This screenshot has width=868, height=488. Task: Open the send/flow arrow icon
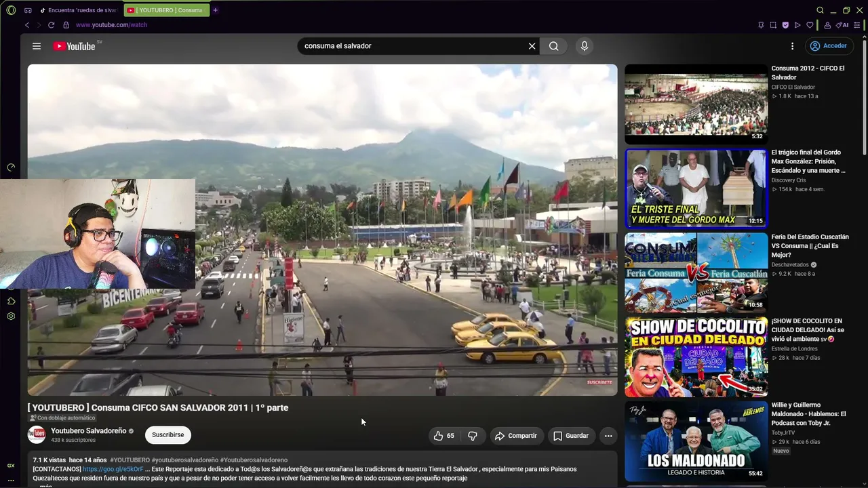(797, 25)
